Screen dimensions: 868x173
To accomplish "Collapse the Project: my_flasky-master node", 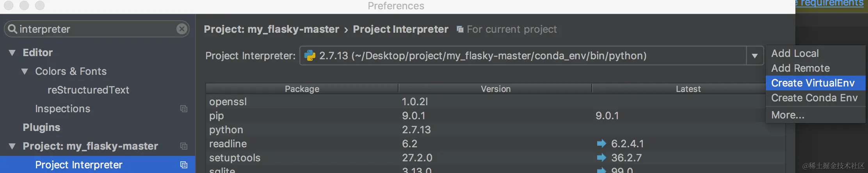I will [x=12, y=146].
